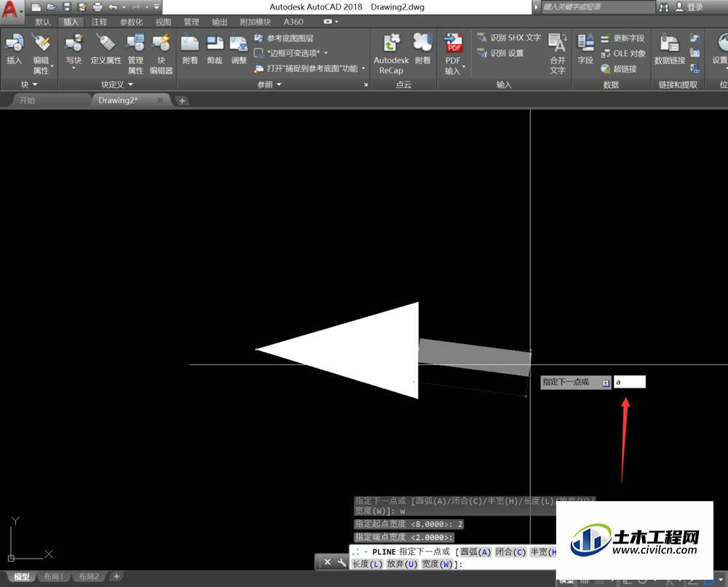Expand the quick access toolbar customize dropdown
Viewport: 728px width, 587px height.
point(157,7)
